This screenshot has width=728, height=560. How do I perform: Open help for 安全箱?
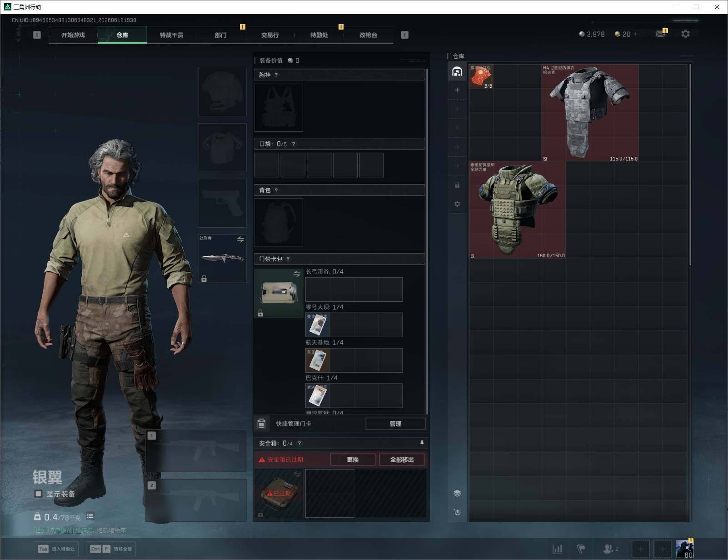(299, 443)
